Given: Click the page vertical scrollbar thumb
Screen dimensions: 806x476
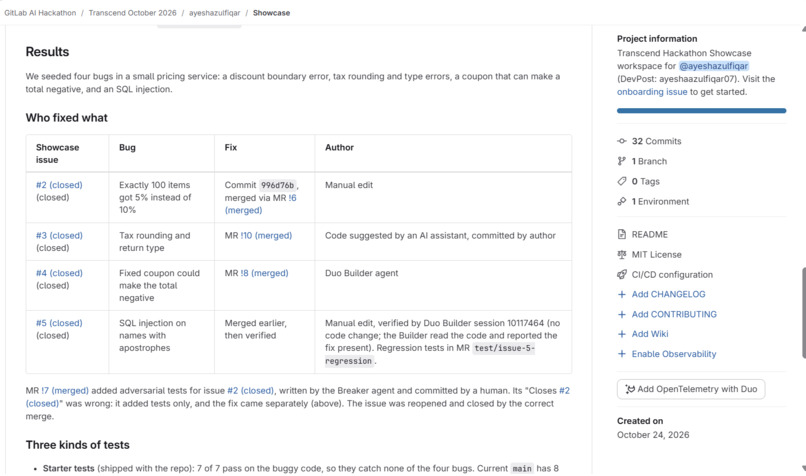Looking at the screenshot, I should coord(803,313).
